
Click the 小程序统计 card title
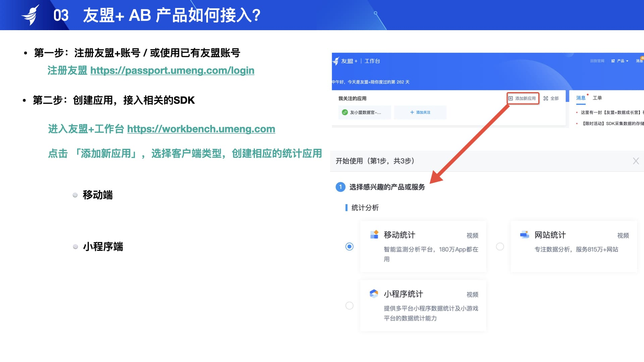403,294
